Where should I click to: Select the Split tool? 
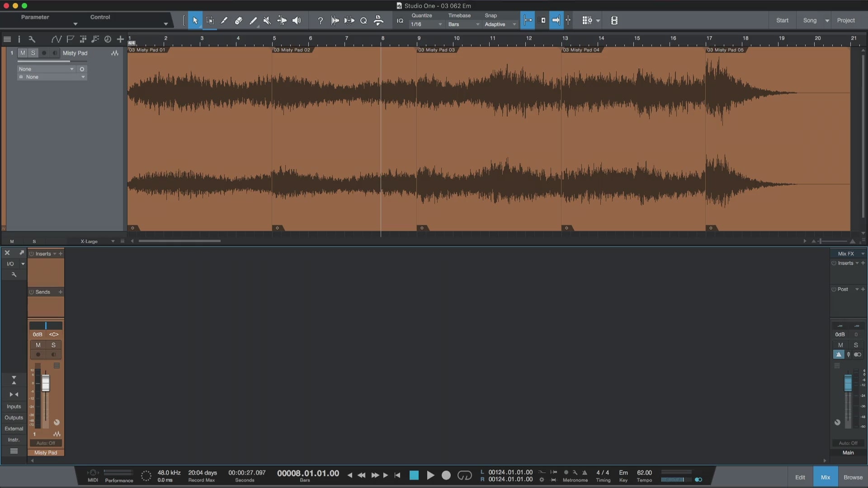click(224, 20)
